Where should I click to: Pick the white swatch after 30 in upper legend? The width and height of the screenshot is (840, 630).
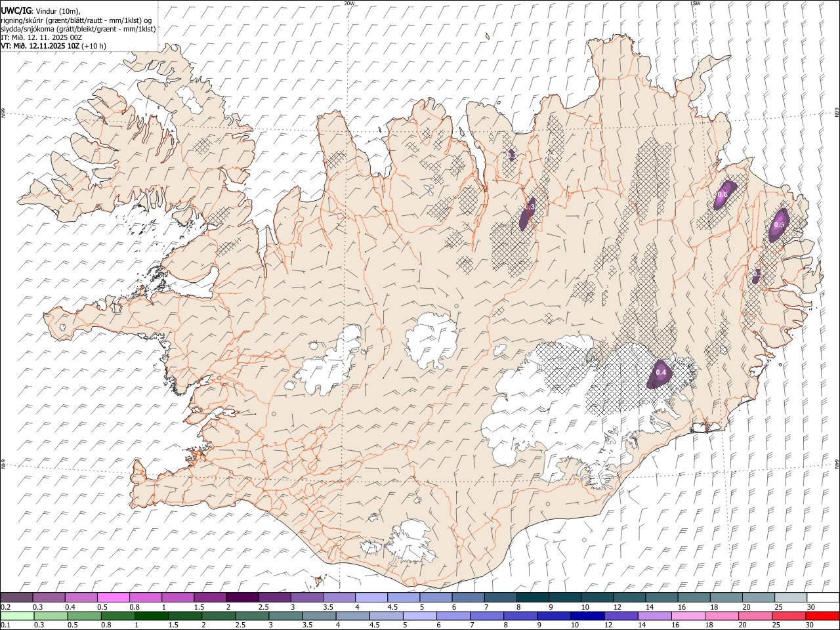coord(822,598)
